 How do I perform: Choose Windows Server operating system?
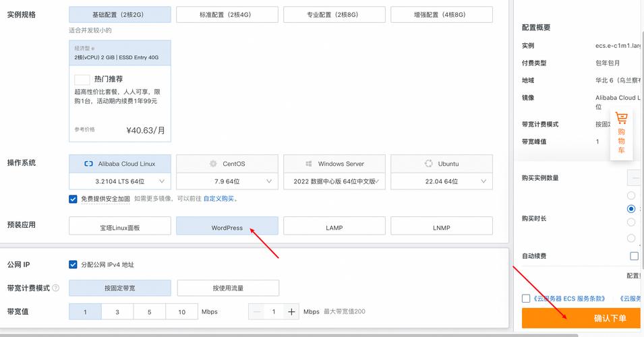[x=334, y=164]
